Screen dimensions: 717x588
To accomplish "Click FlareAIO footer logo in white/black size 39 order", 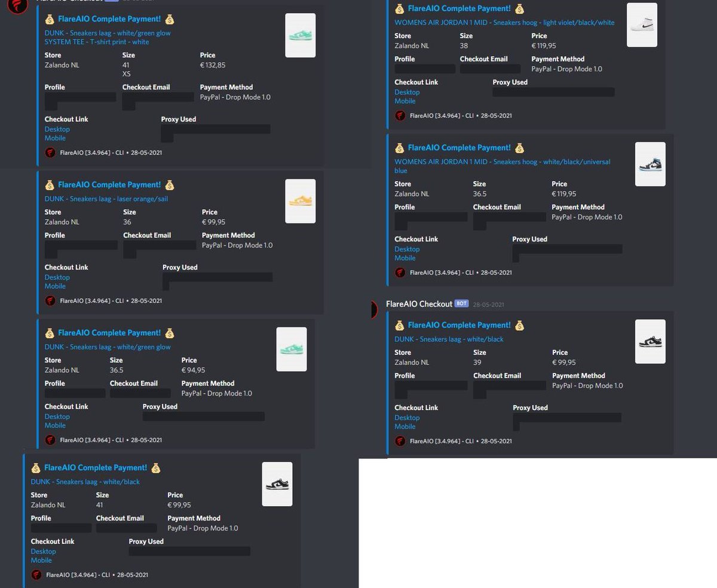I will coord(400,441).
